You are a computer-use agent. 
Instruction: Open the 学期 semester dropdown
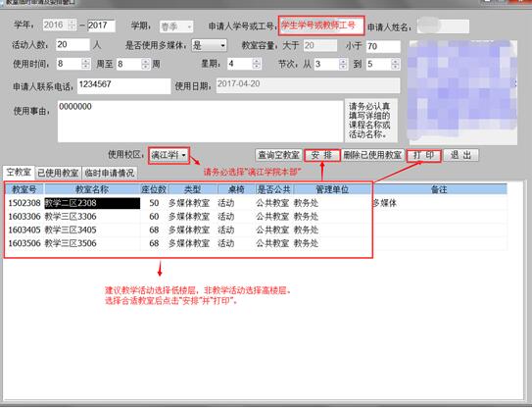189,26
